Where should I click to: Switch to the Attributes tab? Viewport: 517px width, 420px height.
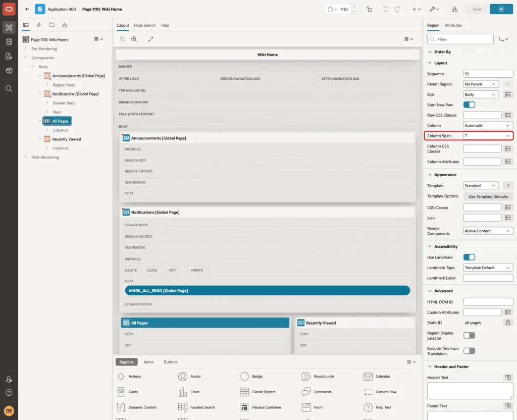tap(453, 25)
